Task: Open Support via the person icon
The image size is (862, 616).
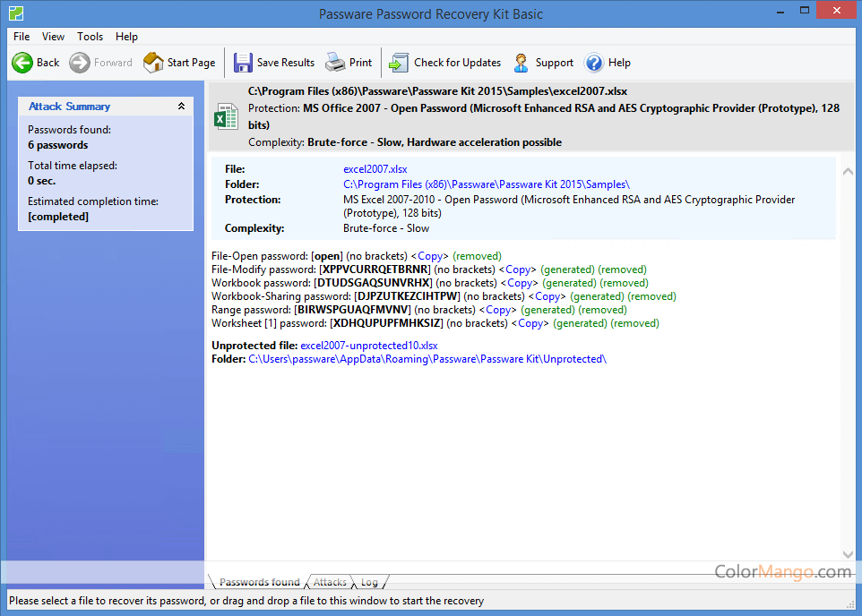Action: pos(522,63)
